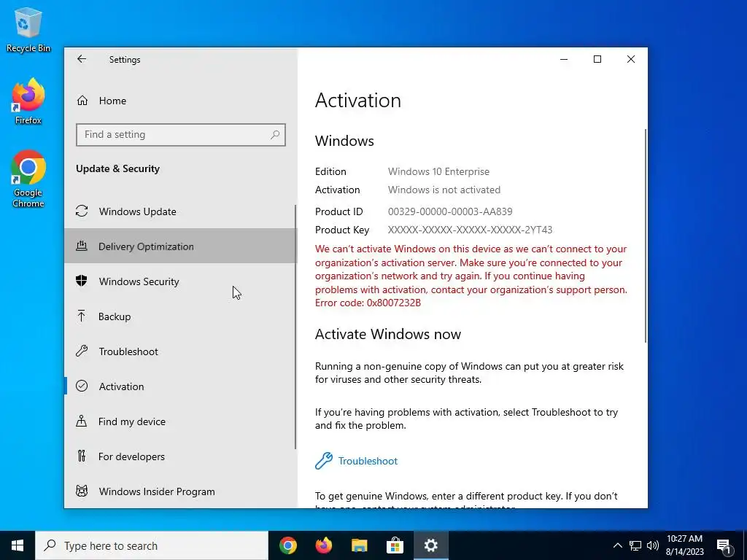Click the Activation page vertical scrollbar
Screen dimensions: 747x560
pos(646,236)
